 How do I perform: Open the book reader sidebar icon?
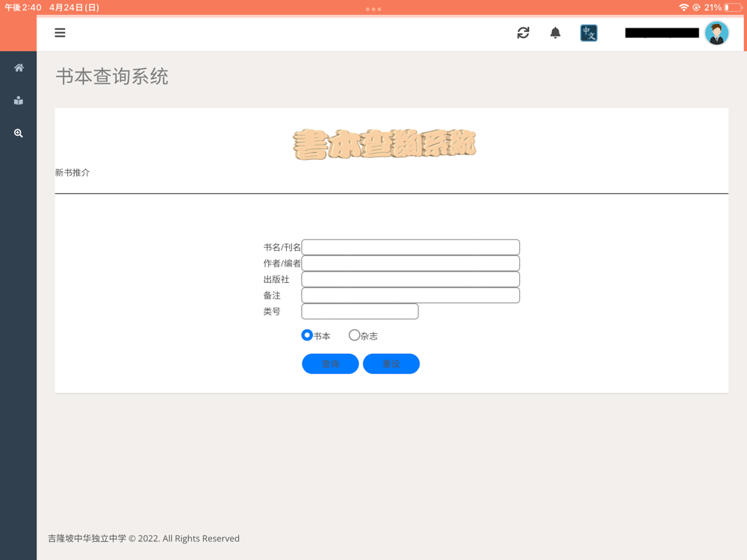point(19,101)
